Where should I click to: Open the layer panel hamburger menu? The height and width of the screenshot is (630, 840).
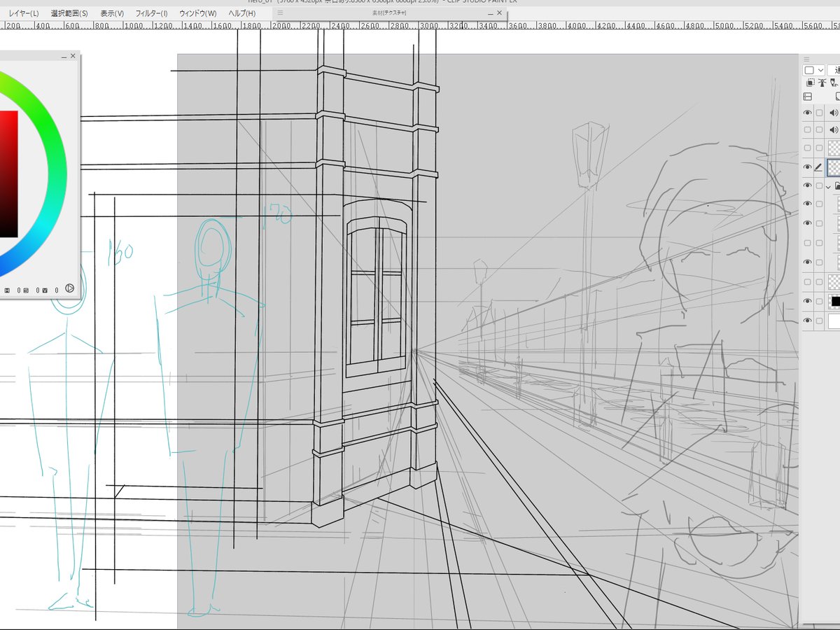click(x=806, y=59)
